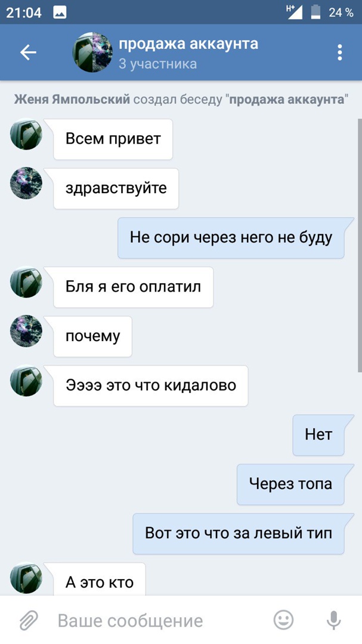Select the "Через топа" outgoing message
362x644 pixels.
pos(290,484)
